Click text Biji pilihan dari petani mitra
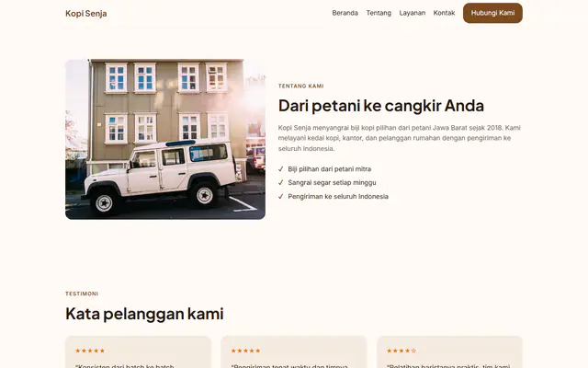Image resolution: width=588 pixels, height=368 pixels. click(x=329, y=169)
